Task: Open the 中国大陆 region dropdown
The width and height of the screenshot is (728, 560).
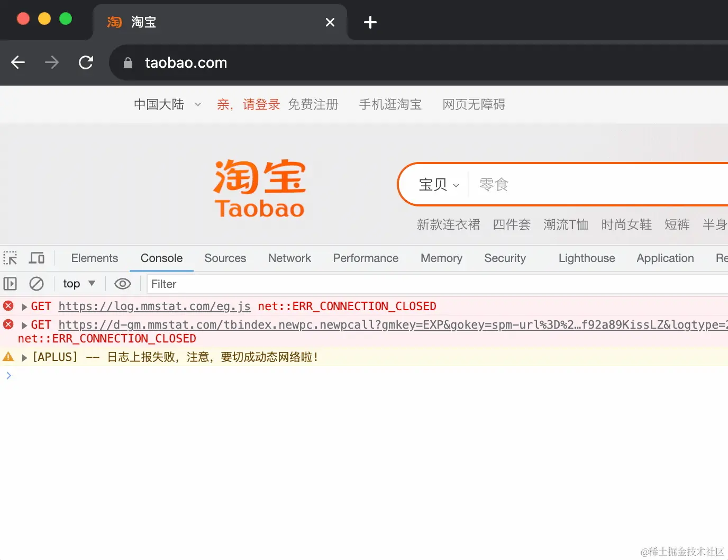Action: [167, 104]
